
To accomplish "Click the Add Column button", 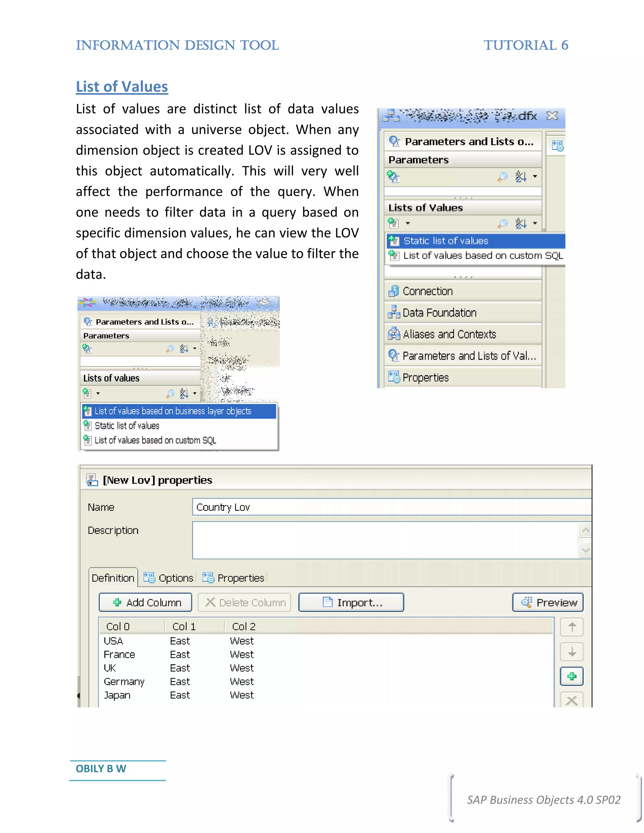I will 145,603.
